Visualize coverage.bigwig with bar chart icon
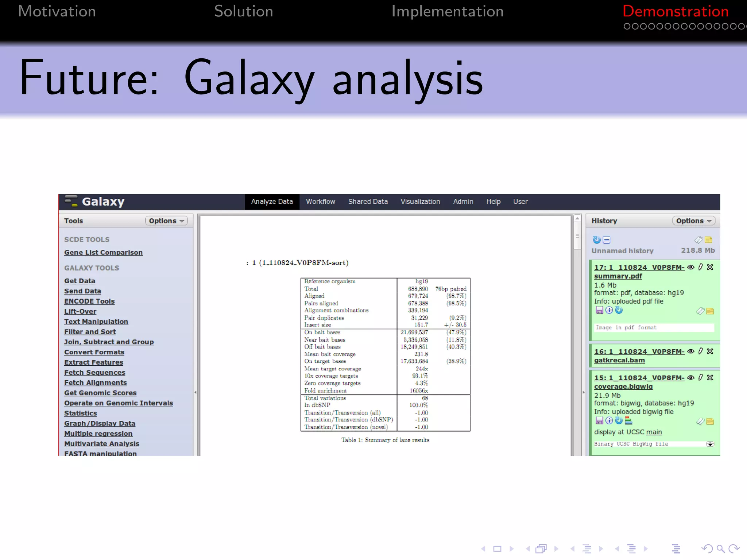Viewport: 747px width, 560px height. (x=628, y=421)
